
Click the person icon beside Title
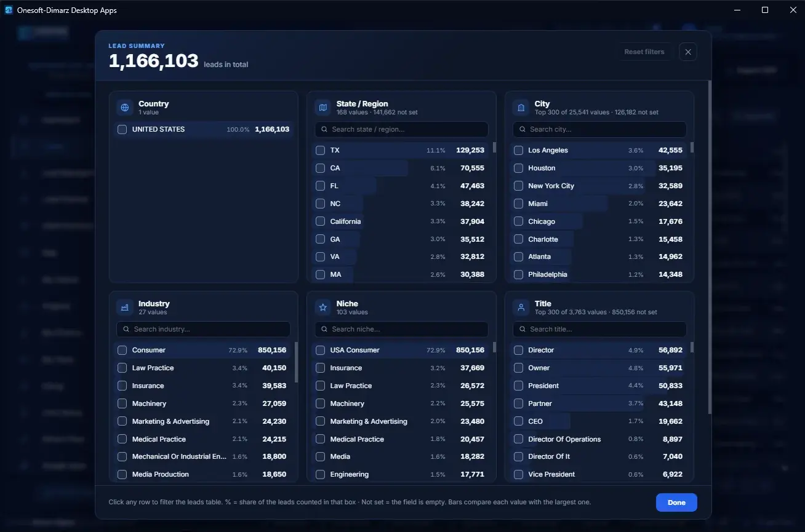point(521,308)
